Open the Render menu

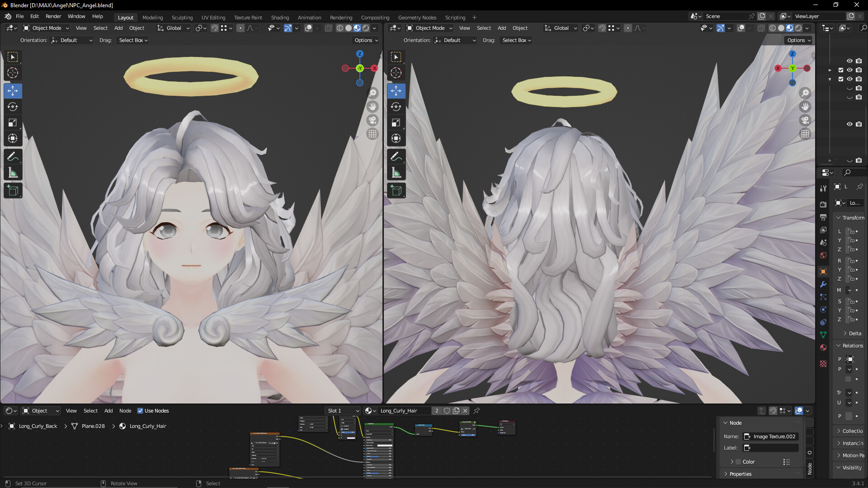[x=53, y=16]
